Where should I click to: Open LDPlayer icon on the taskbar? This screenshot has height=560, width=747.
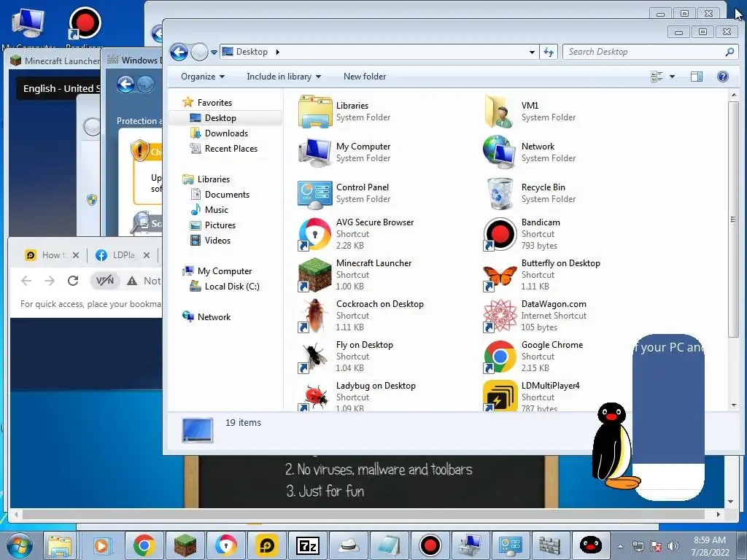(266, 545)
